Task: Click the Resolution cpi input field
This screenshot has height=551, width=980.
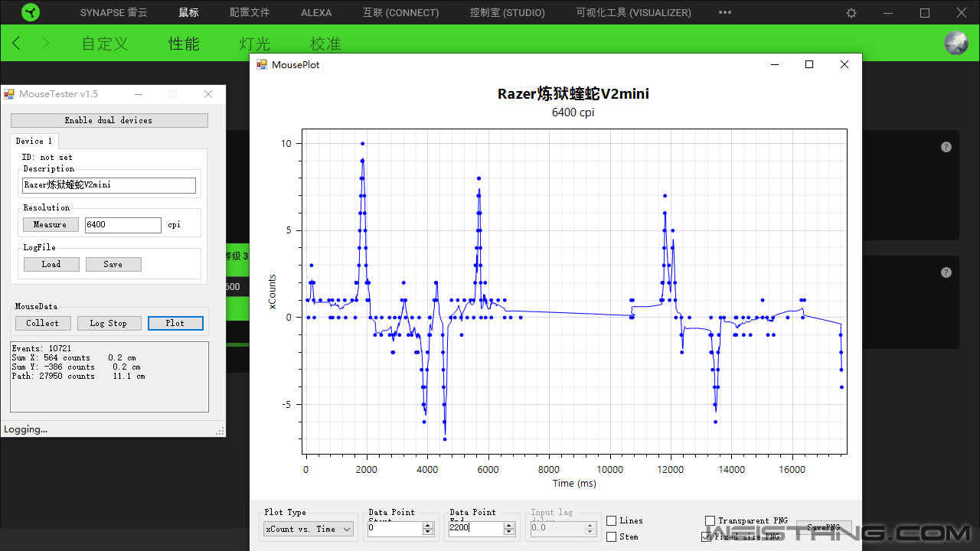Action: tap(122, 225)
